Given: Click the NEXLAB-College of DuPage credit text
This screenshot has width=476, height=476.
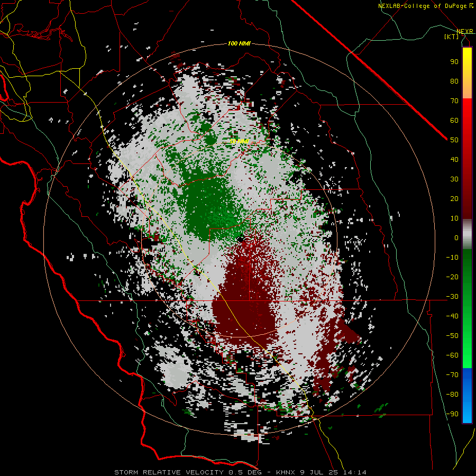Looking at the screenshot, I should tap(422, 6).
